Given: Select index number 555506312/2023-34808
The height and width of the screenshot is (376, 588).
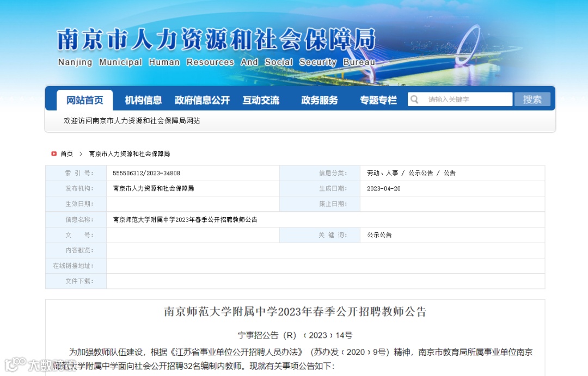Looking at the screenshot, I should point(146,173).
